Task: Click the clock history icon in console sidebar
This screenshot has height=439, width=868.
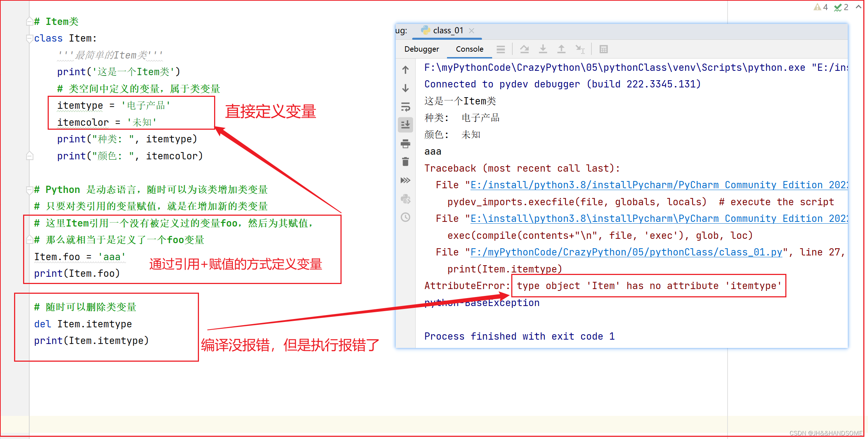Action: (x=405, y=217)
